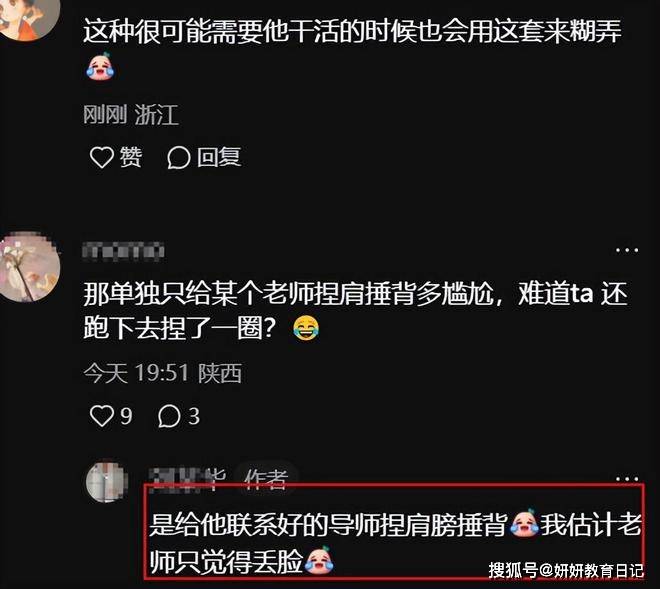Click the 刚刚 浙江 timestamp
This screenshot has width=660, height=589.
click(x=131, y=115)
